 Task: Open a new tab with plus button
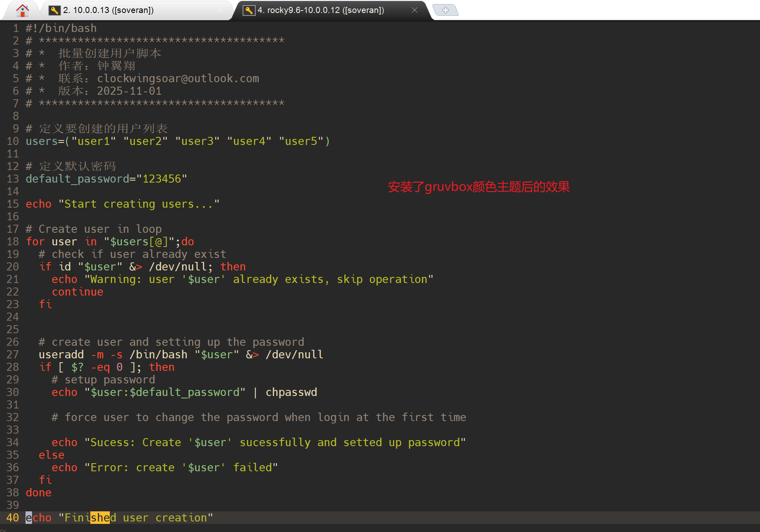(445, 10)
